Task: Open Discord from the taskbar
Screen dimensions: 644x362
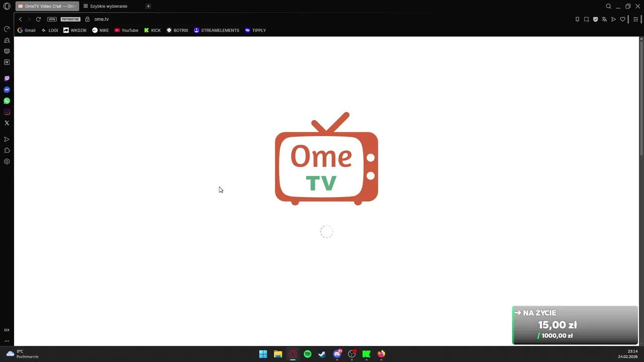Action: [x=337, y=354]
